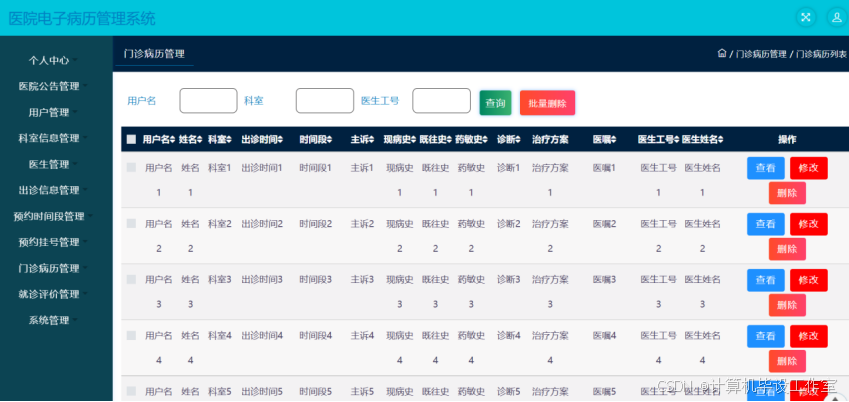Expand 个人中心 sidebar menu
The width and height of the screenshot is (849, 402).
(52, 60)
